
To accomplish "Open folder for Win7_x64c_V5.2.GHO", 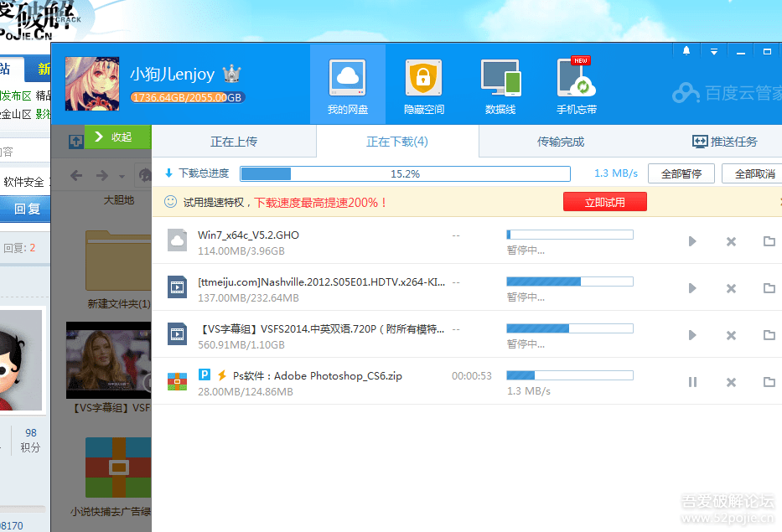I will (x=769, y=241).
